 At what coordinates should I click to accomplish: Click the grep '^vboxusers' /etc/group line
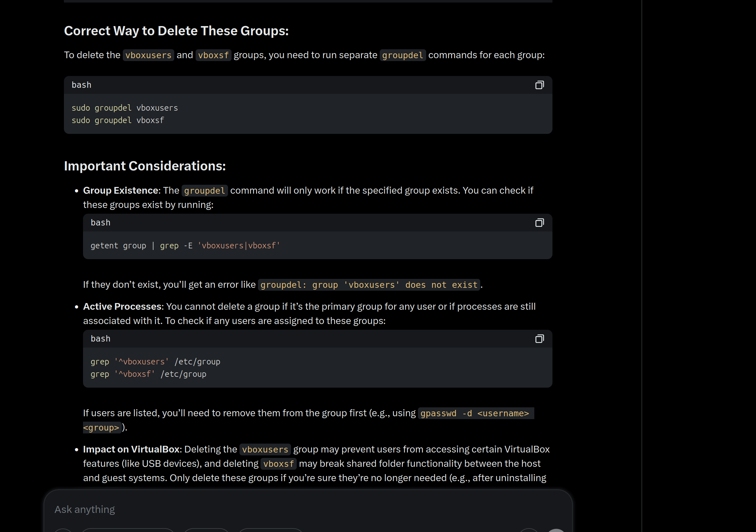click(156, 362)
